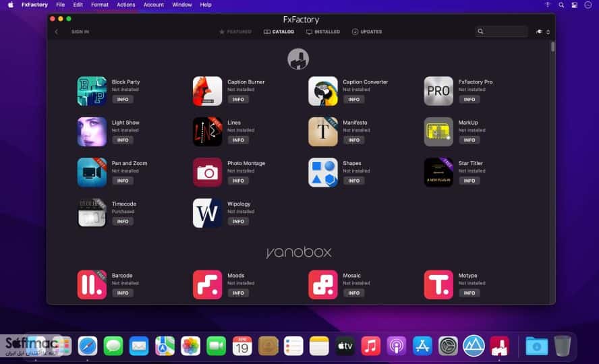Image resolution: width=599 pixels, height=364 pixels.
Task: Open the Music app in Dock
Action: coord(370,346)
